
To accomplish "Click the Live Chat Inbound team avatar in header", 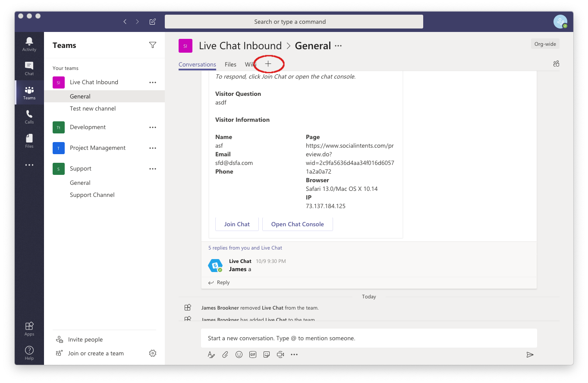I will tap(185, 45).
